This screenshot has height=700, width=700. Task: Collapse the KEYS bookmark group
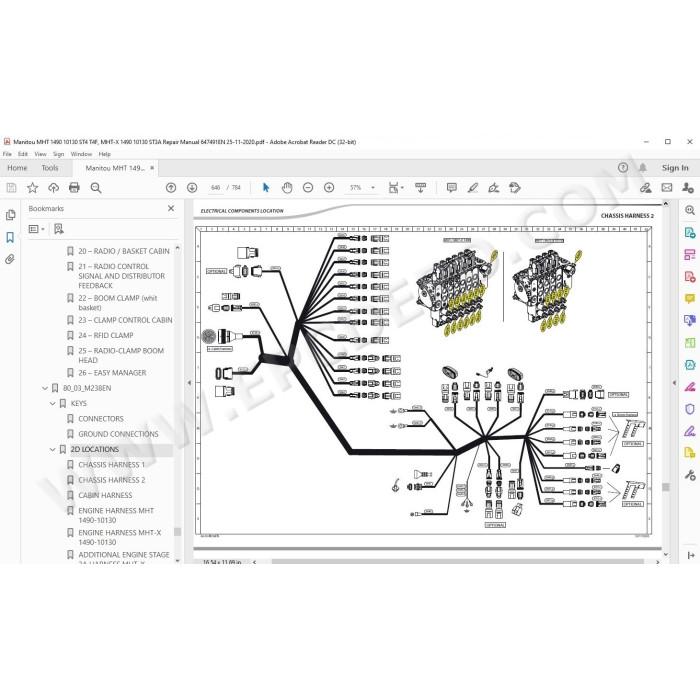point(52,404)
